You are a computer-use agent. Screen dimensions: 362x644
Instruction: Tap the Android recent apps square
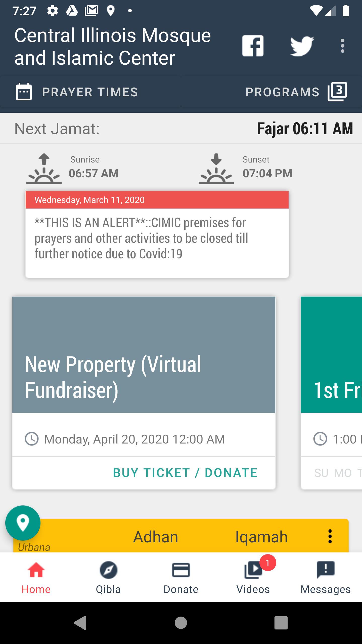[x=281, y=623]
